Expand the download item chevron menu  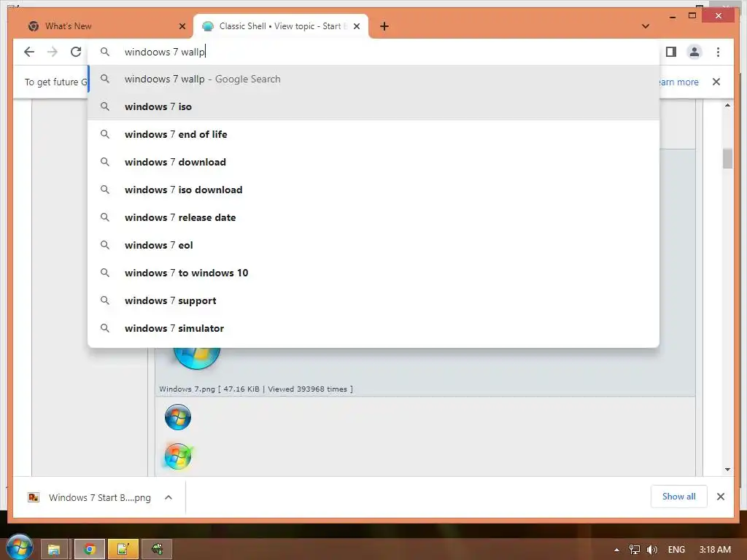click(169, 497)
